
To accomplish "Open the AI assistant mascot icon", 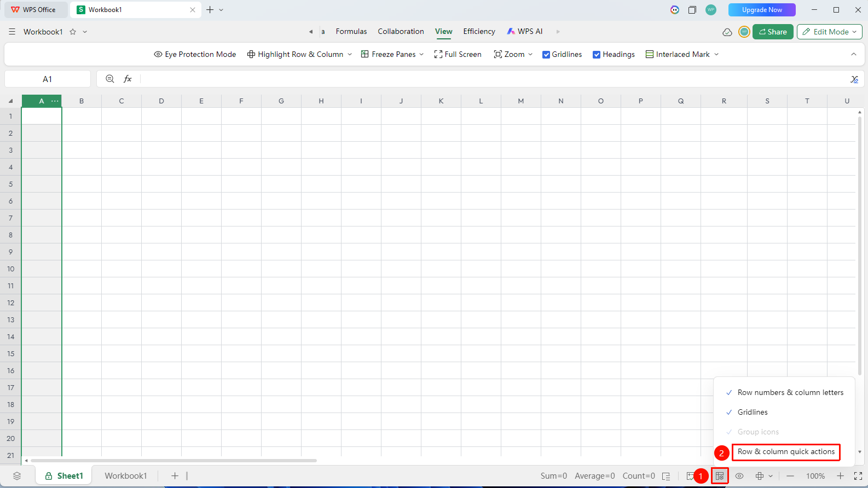I will tap(675, 10).
